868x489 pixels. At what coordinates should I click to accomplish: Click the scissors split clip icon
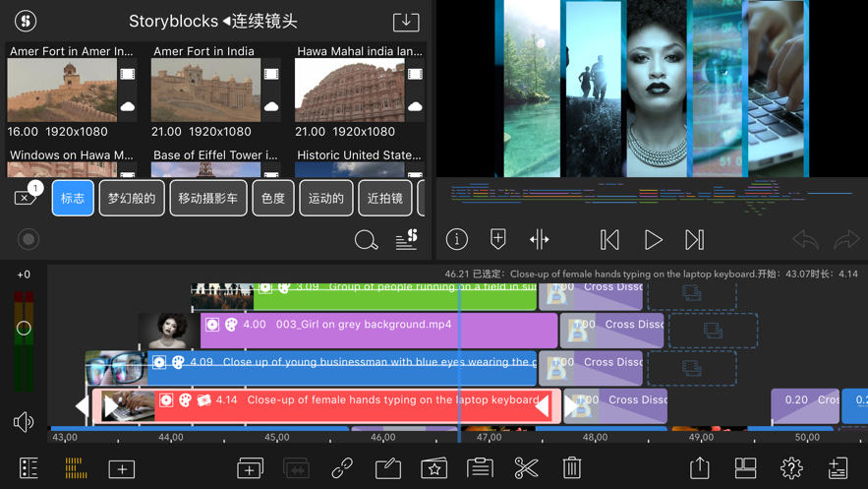coord(526,468)
